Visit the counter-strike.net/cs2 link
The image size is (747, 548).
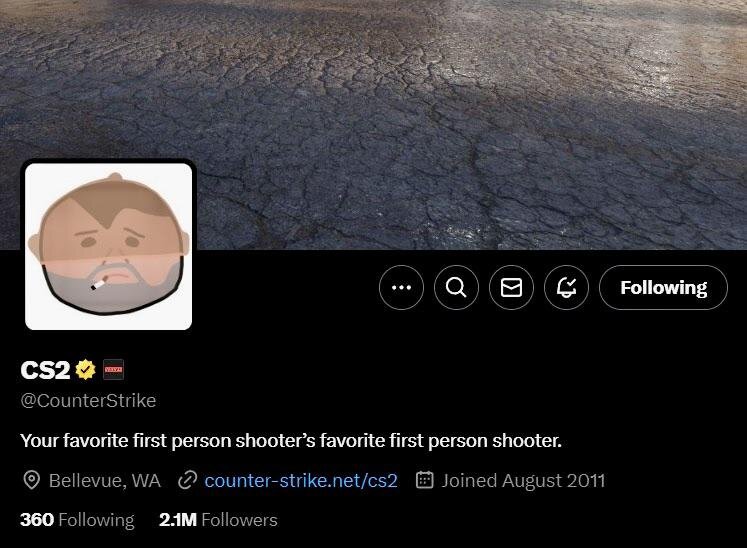(301, 480)
